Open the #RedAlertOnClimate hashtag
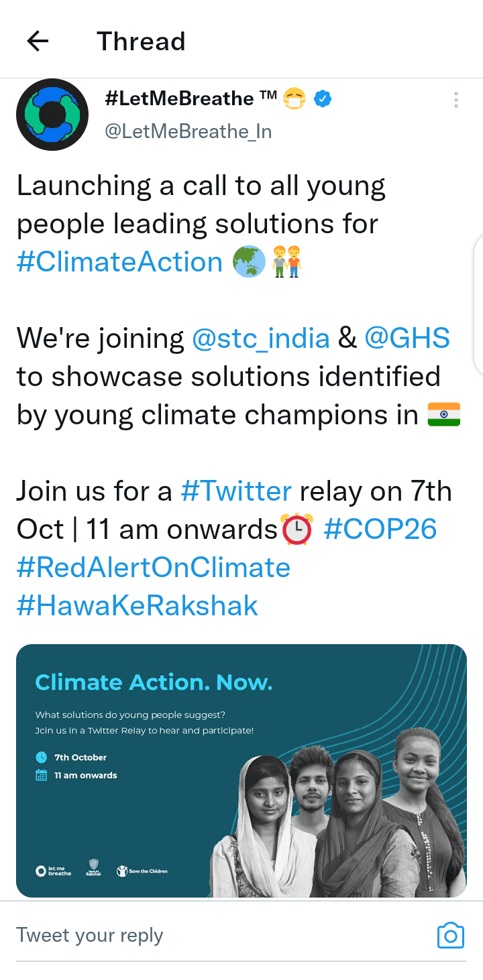Viewport: 483px width, 980px height. pyautogui.click(x=154, y=568)
